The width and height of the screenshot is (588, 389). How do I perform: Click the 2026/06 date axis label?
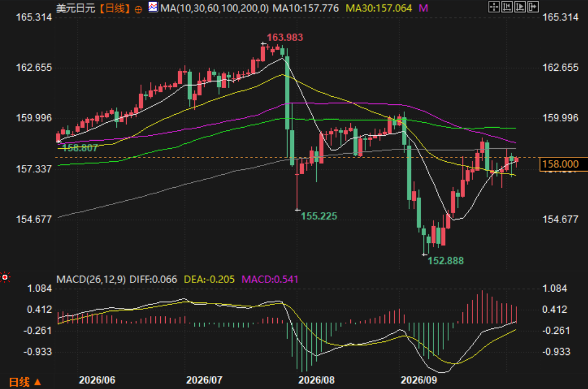(x=97, y=380)
